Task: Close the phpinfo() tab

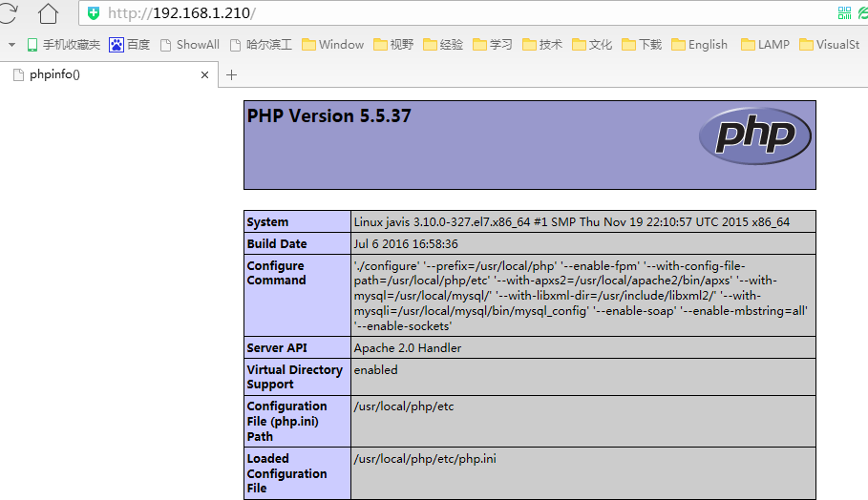Action: (204, 74)
